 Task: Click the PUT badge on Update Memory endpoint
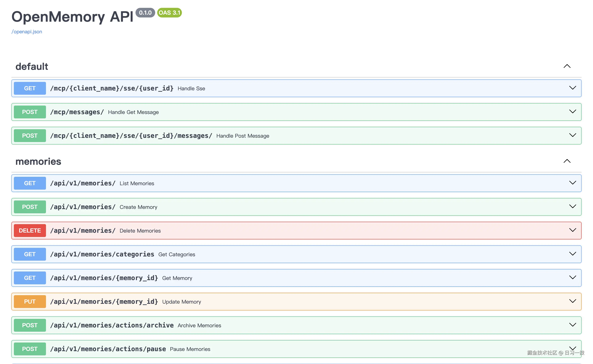pyautogui.click(x=30, y=301)
